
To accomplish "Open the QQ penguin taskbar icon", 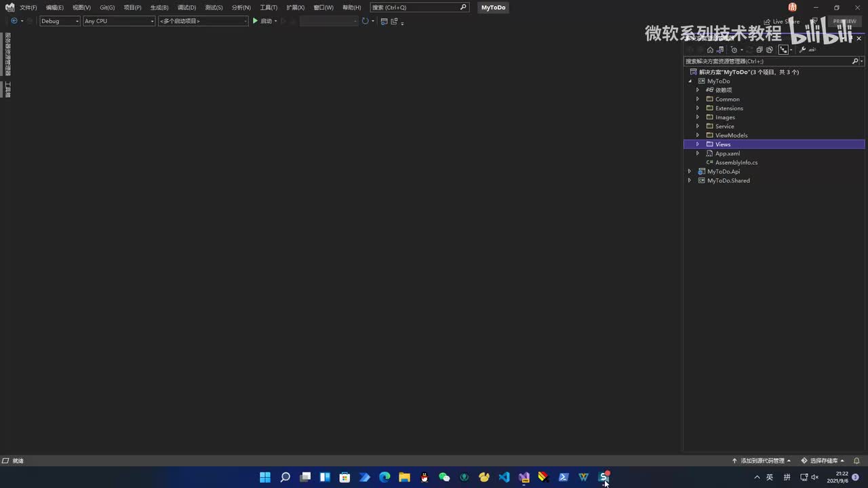I will (425, 477).
